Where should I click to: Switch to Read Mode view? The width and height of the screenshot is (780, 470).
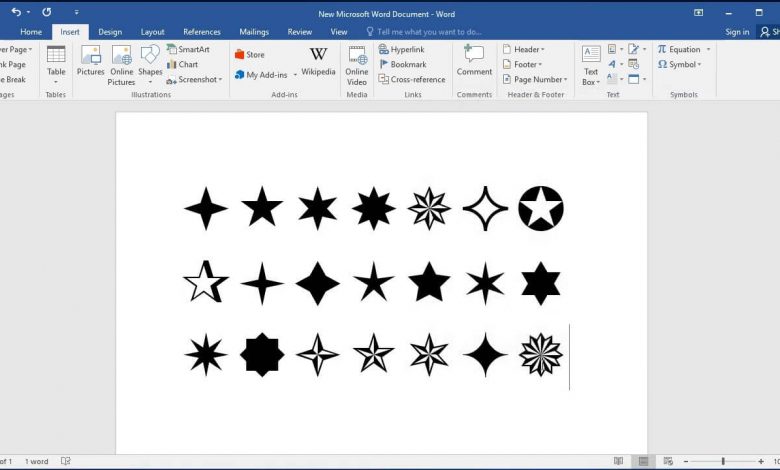pos(618,461)
